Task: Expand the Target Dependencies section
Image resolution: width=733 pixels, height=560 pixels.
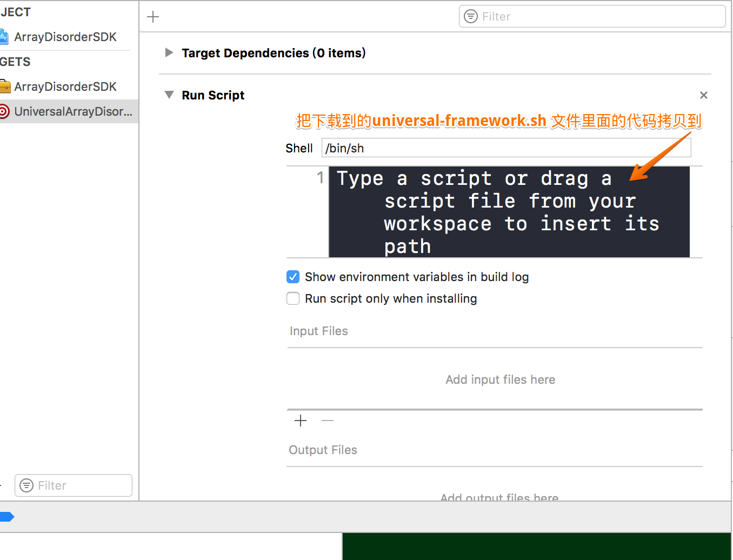Action: tap(169, 53)
